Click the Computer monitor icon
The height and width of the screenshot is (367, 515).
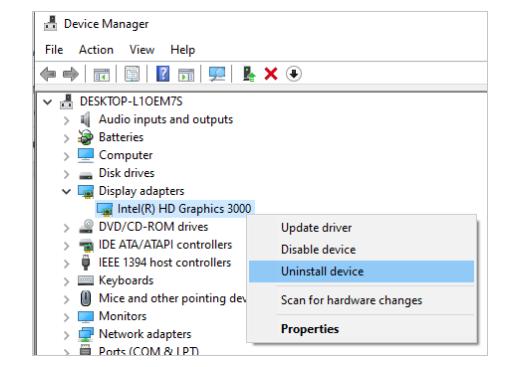point(86,155)
